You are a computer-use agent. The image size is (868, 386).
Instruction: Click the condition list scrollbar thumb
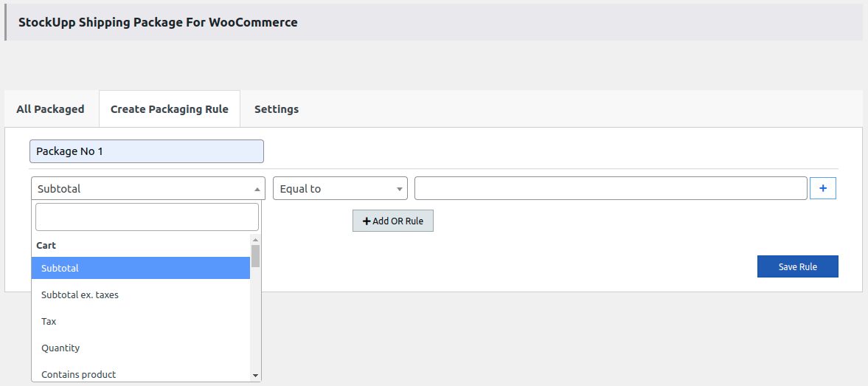point(255,255)
